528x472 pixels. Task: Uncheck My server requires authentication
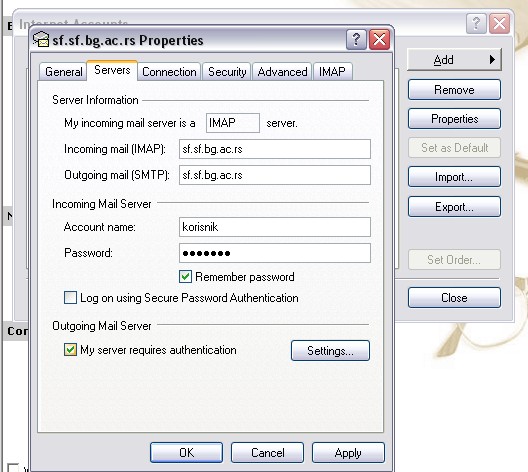pyautogui.click(x=70, y=350)
